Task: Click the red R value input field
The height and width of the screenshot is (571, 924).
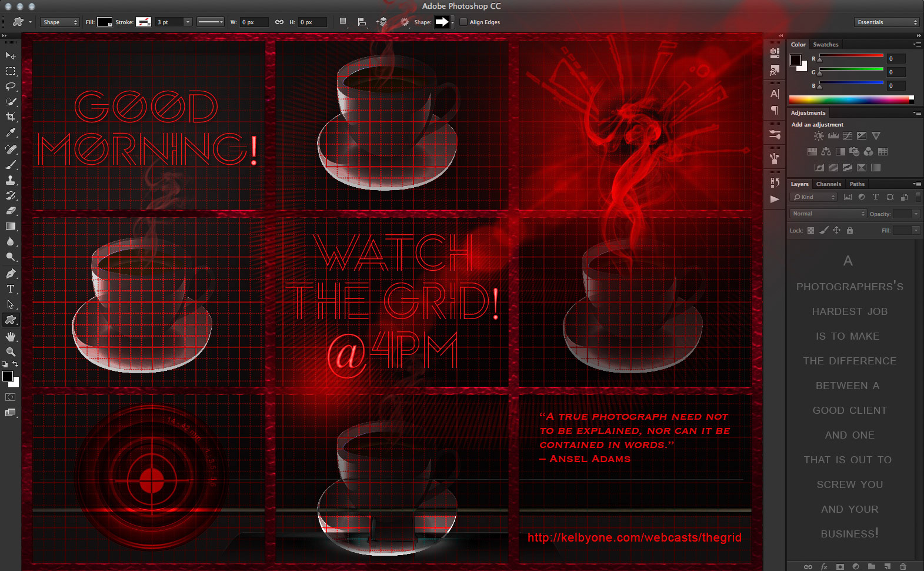Action: click(x=896, y=58)
